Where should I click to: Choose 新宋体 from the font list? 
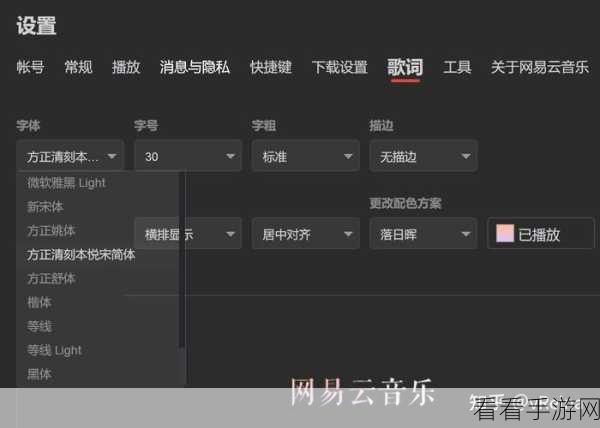[45, 207]
